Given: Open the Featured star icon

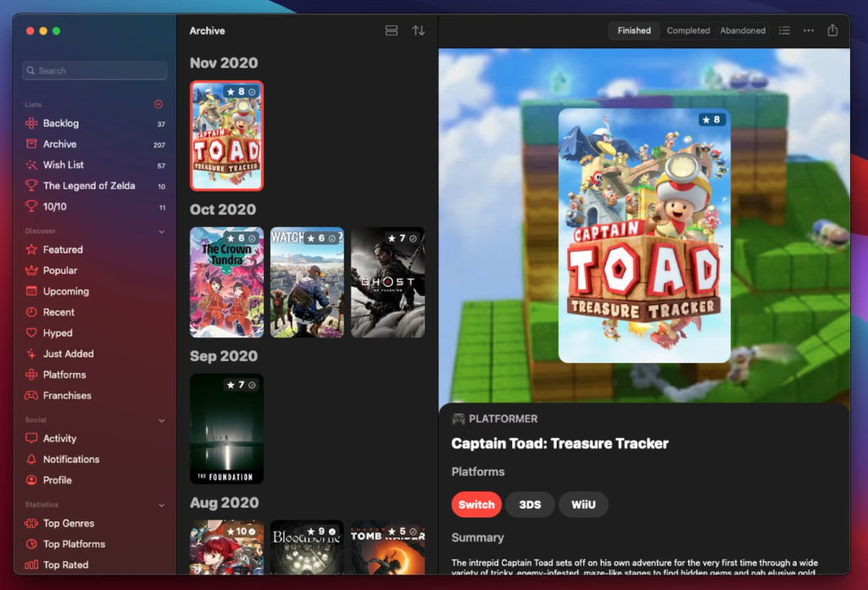Looking at the screenshot, I should [31, 249].
